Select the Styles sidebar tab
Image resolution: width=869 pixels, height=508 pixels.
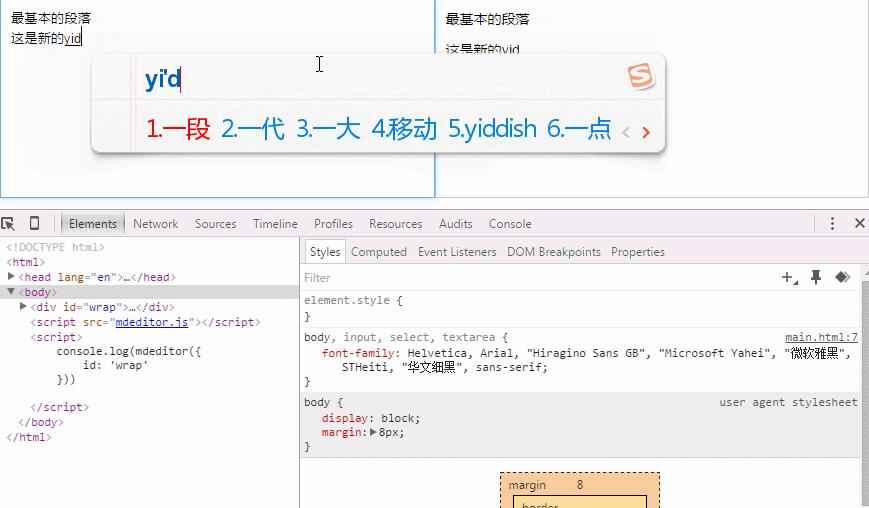click(x=325, y=252)
